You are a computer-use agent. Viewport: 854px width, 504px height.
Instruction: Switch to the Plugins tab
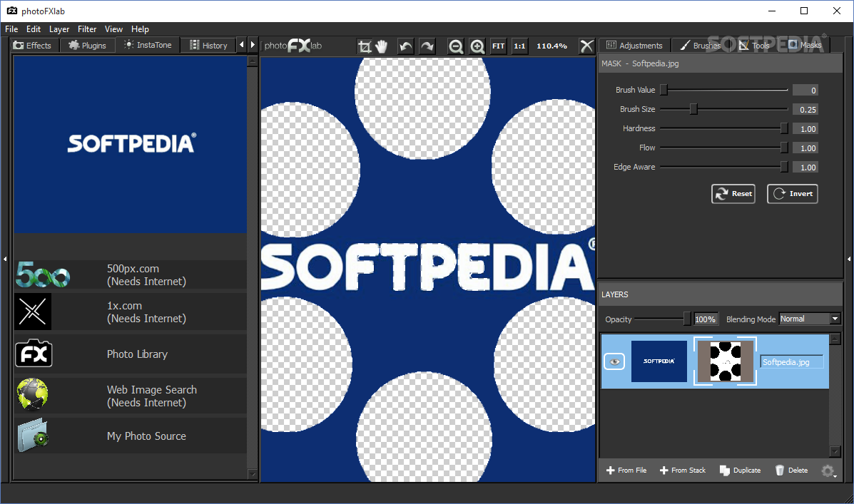click(87, 45)
